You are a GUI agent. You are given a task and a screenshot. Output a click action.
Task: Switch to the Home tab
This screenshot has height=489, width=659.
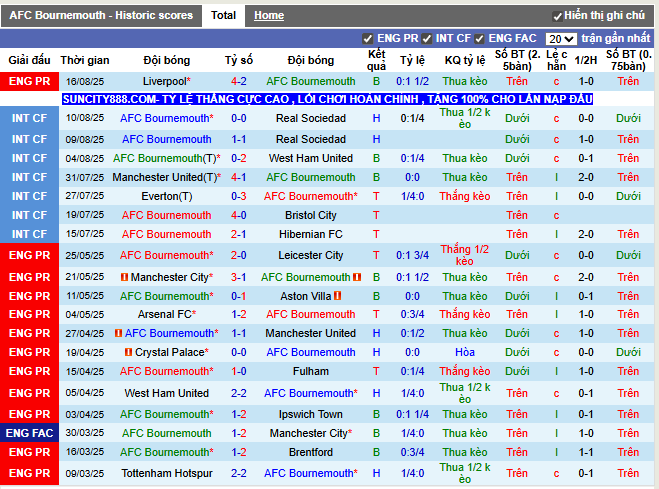coord(269,16)
